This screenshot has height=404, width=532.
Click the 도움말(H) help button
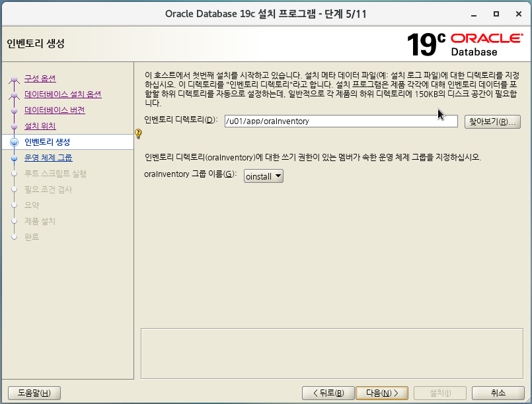point(34,393)
